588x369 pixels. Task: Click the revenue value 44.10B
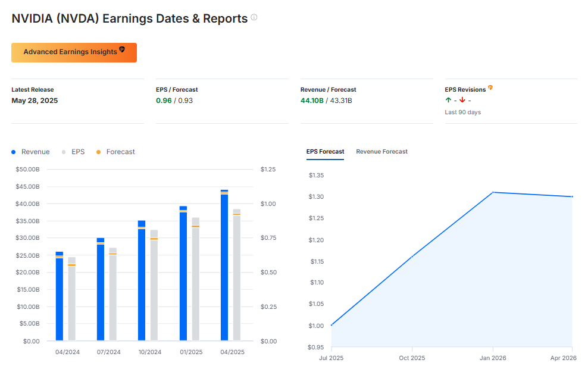tap(312, 101)
